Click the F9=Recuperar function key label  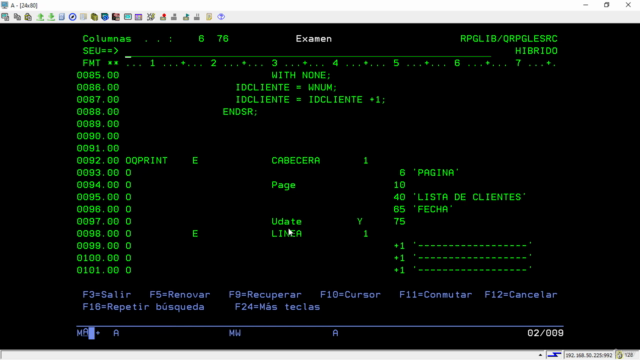coord(265,295)
